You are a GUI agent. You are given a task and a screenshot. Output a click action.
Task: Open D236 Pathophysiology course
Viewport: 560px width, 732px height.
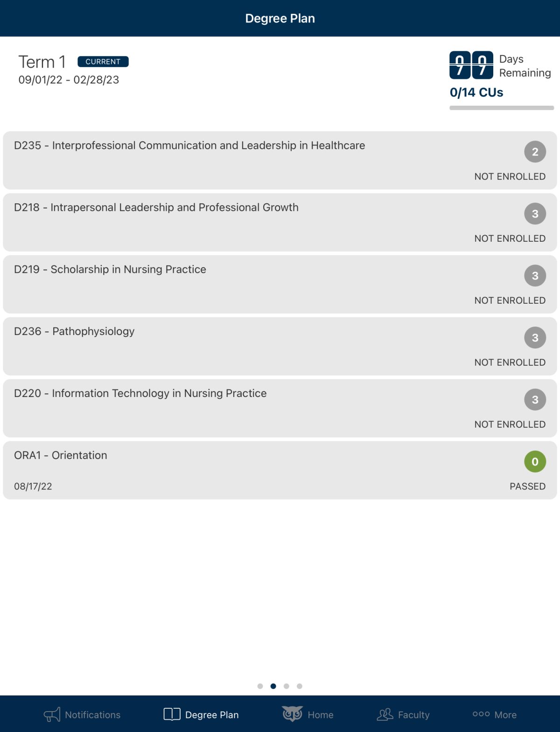pos(280,346)
